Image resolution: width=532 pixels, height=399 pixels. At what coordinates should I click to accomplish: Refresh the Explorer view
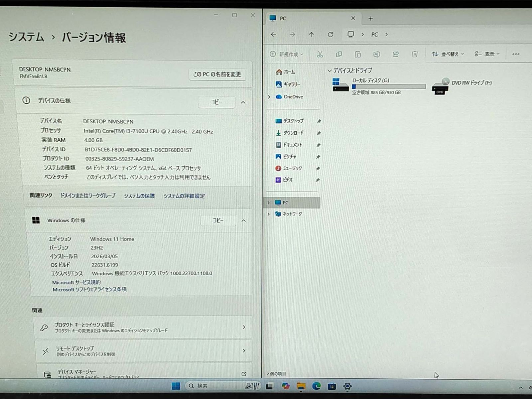coord(330,35)
